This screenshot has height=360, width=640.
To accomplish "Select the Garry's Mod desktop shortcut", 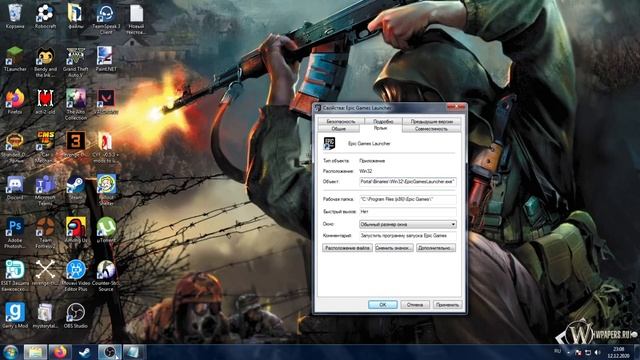I will [15, 315].
